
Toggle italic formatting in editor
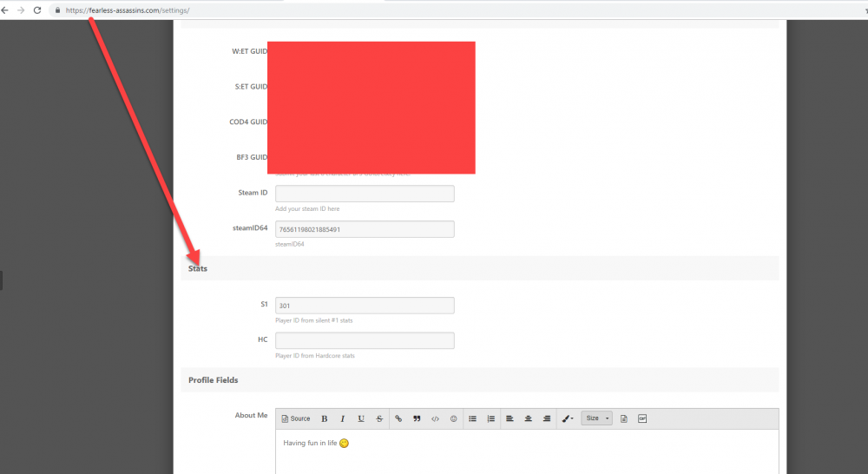(x=343, y=418)
